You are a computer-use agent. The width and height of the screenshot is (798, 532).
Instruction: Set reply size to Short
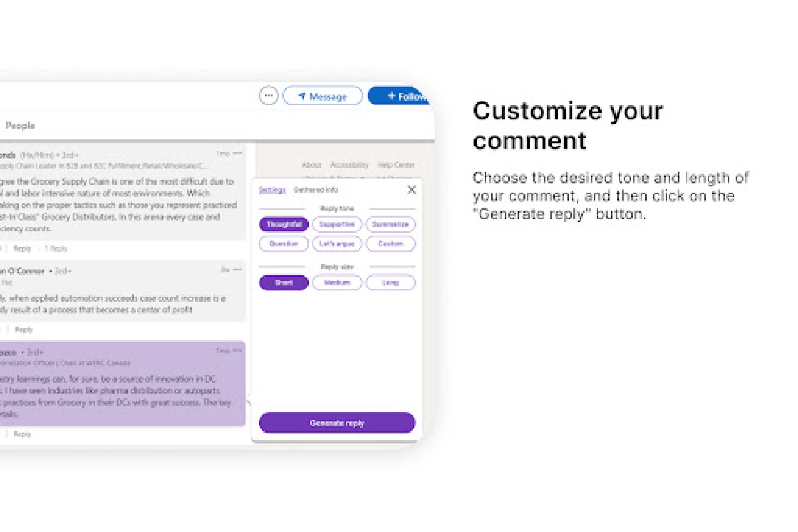click(284, 282)
